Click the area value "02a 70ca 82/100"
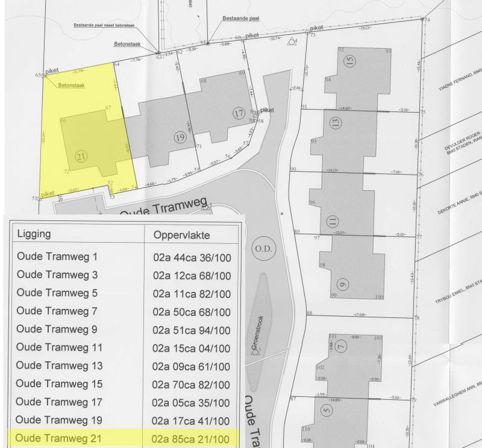The image size is (482, 448). pyautogui.click(x=191, y=385)
